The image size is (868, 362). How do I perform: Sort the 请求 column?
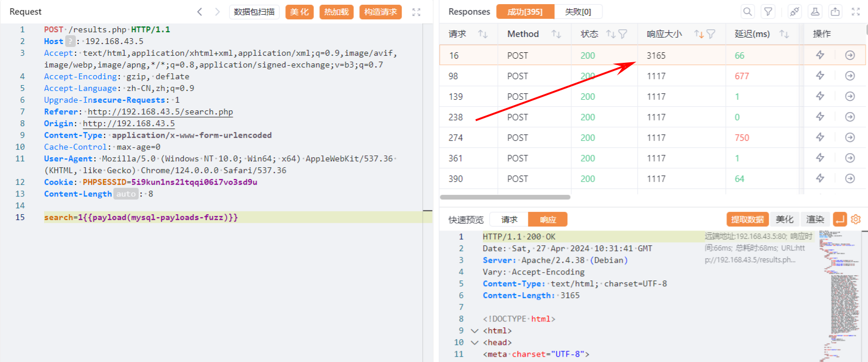[483, 34]
